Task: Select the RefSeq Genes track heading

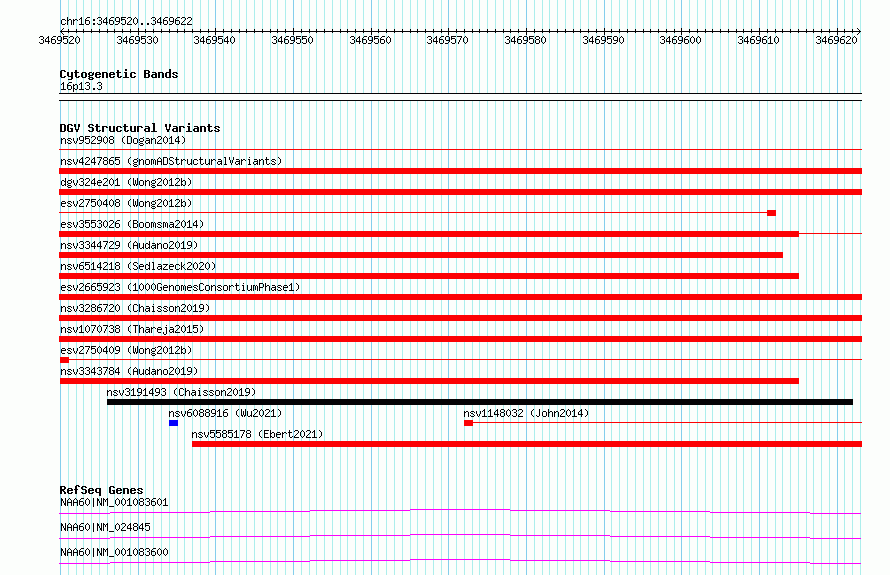Action: click(102, 490)
